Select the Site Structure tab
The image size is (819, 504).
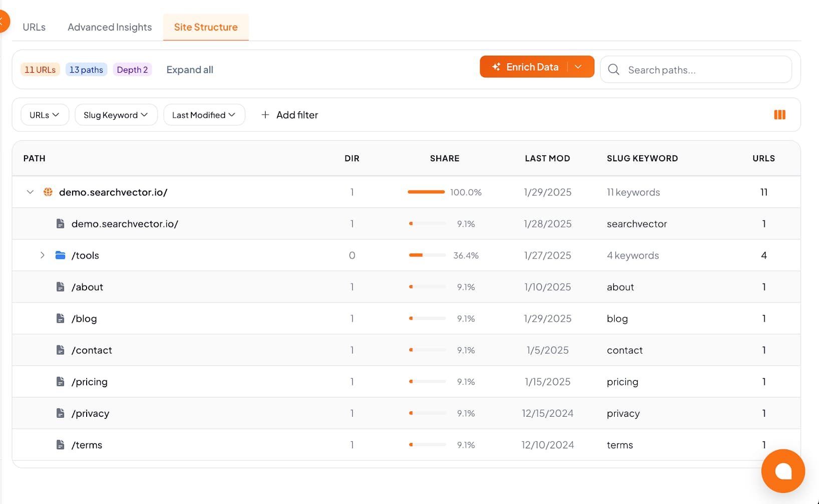coord(206,27)
